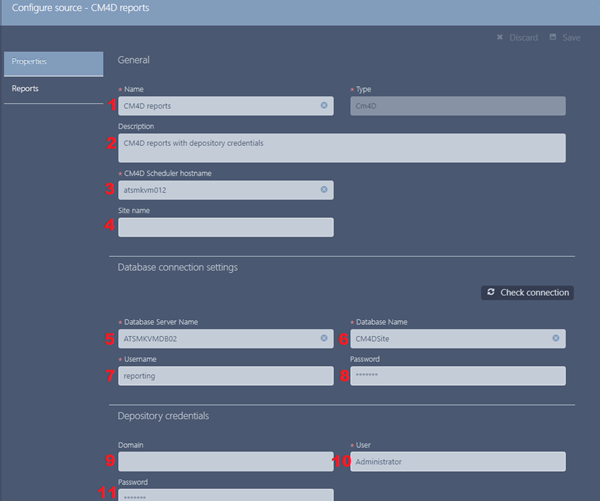Edit the User field Administrator
Viewport: 600px width, 501px height.
point(458,462)
